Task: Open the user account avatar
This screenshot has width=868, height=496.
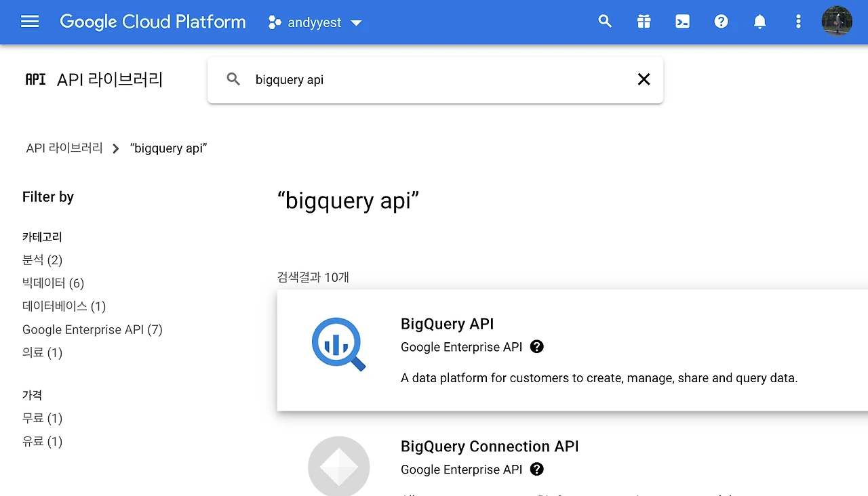Action: 837,21
